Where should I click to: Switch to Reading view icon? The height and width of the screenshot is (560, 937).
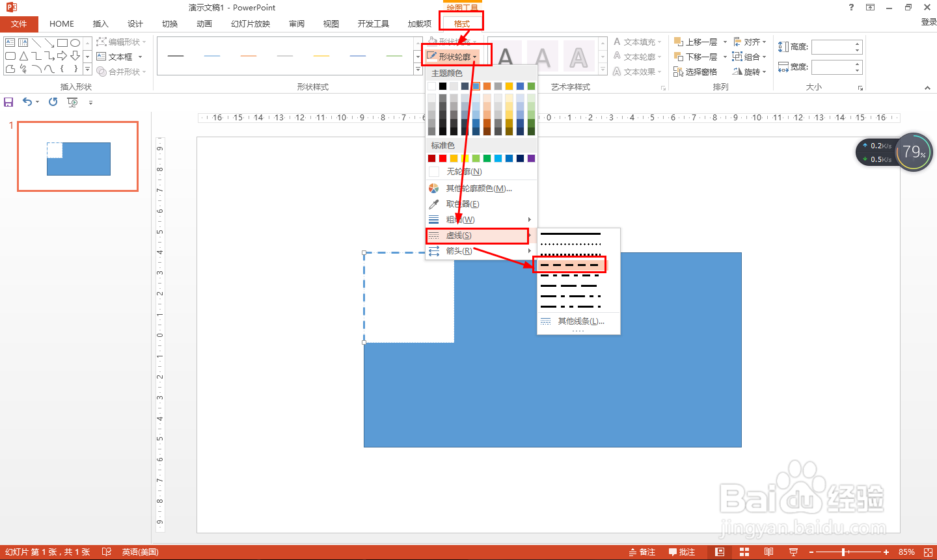pos(769,552)
